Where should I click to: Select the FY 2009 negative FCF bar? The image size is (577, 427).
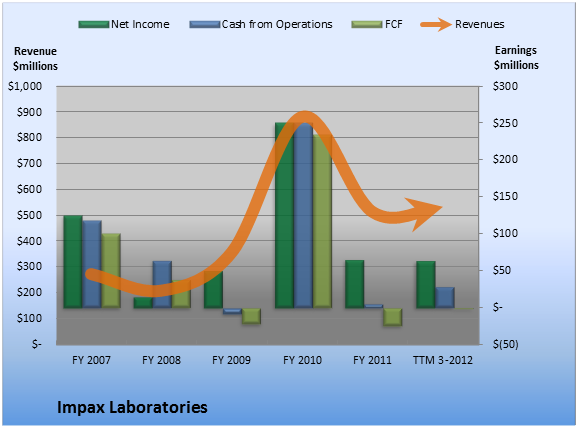click(x=251, y=316)
